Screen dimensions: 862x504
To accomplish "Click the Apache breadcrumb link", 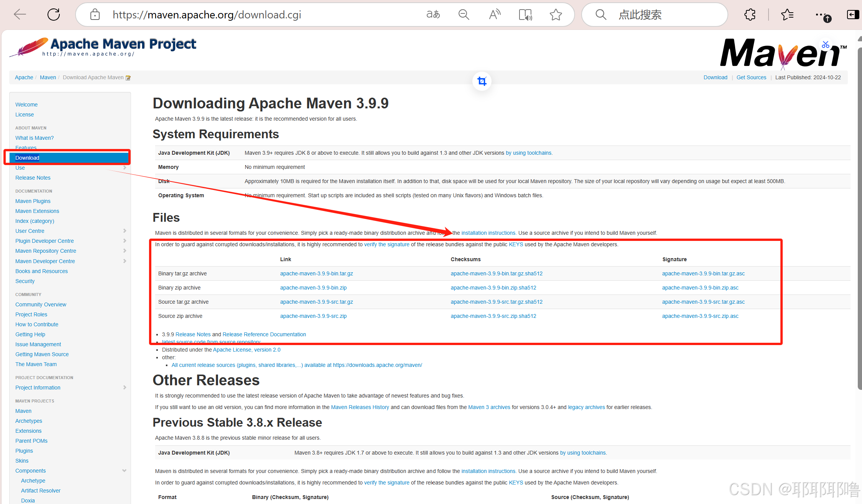I will click(24, 77).
